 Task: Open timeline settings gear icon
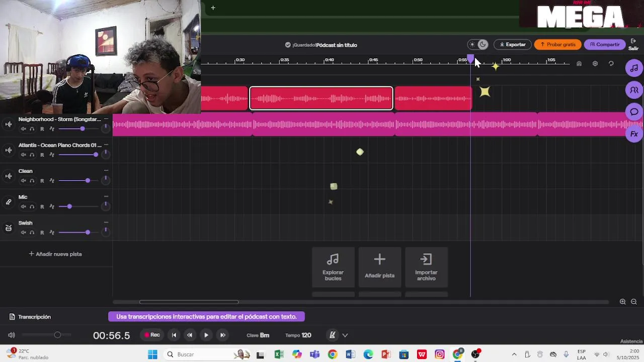[x=595, y=64]
